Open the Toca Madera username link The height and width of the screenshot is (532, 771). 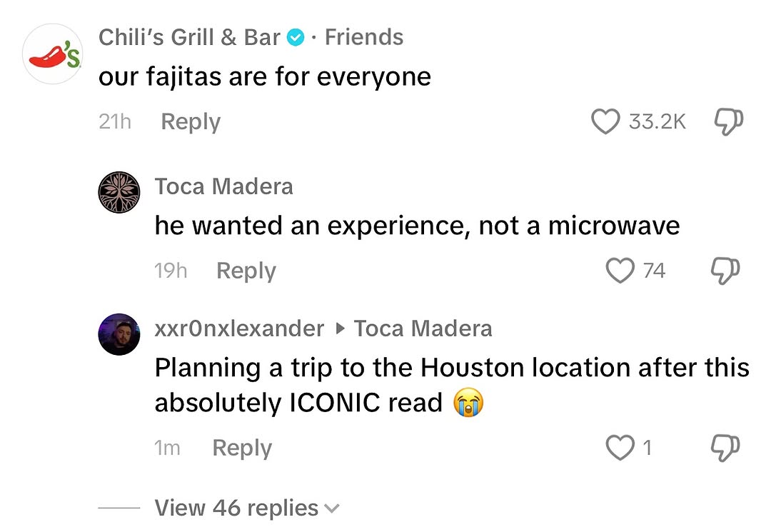(223, 186)
